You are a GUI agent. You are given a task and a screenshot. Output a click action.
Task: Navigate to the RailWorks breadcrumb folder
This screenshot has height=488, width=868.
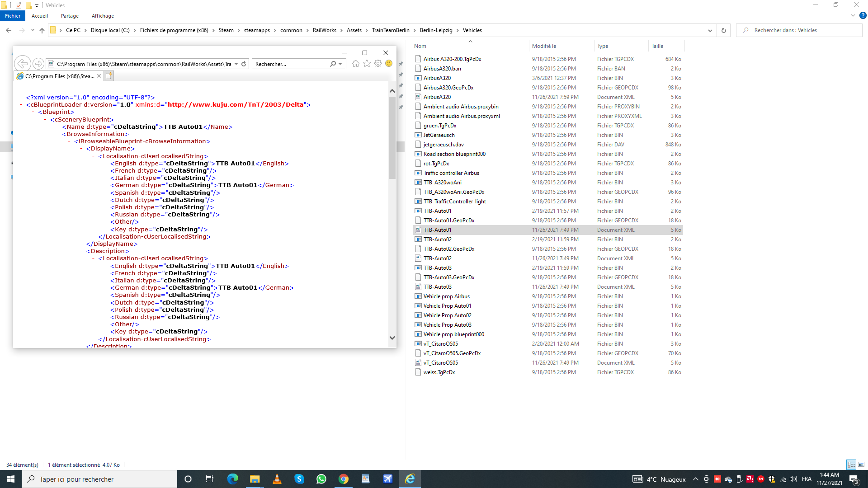pos(324,30)
